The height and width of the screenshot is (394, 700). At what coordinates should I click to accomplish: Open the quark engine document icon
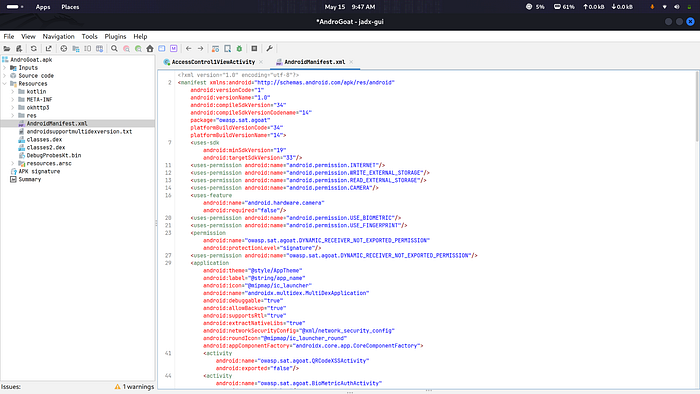pyautogui.click(x=227, y=49)
